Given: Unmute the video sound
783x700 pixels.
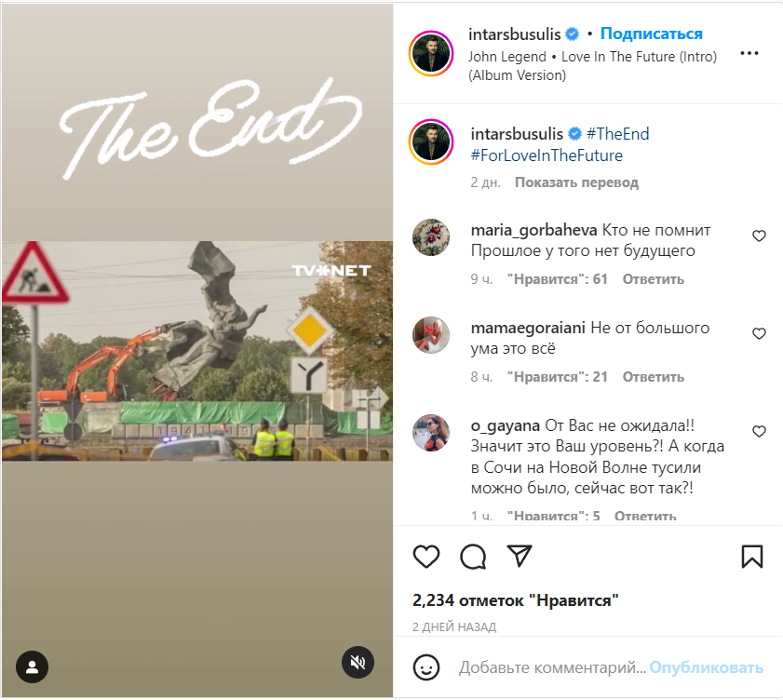Looking at the screenshot, I should click(x=358, y=662).
